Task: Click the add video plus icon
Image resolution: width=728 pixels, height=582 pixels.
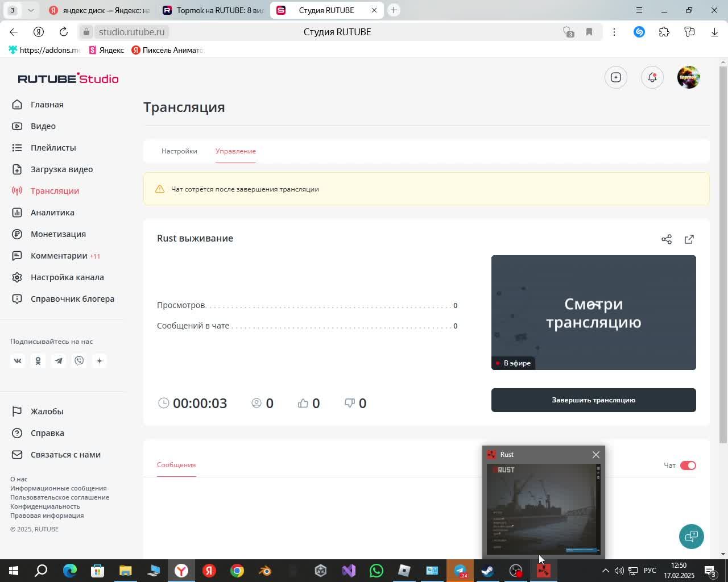Action: click(x=616, y=77)
